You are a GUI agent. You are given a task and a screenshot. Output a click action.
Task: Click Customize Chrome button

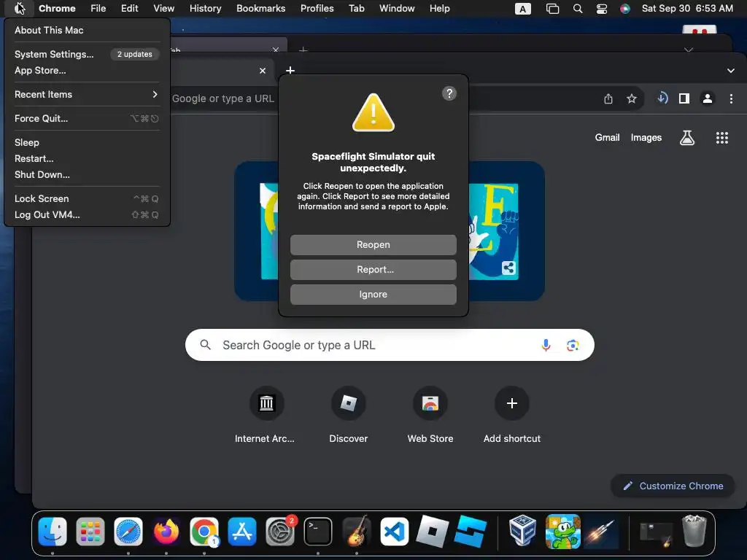(x=673, y=486)
